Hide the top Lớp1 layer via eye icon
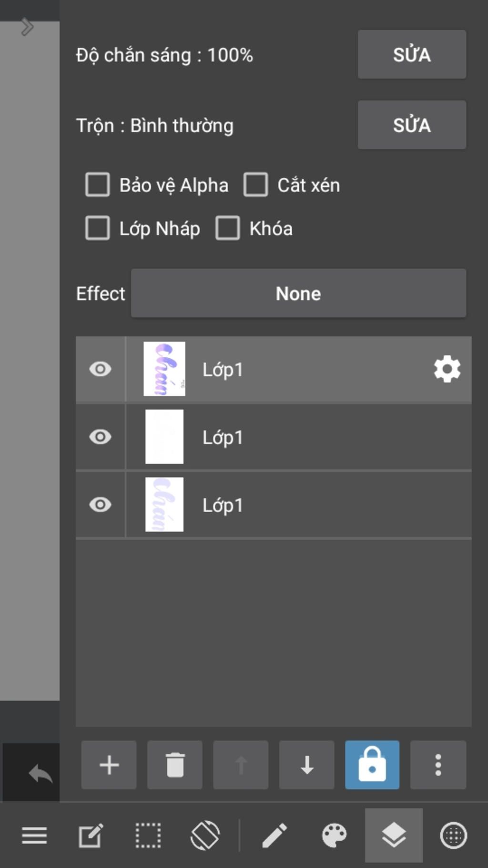This screenshot has height=868, width=488. pyautogui.click(x=100, y=369)
